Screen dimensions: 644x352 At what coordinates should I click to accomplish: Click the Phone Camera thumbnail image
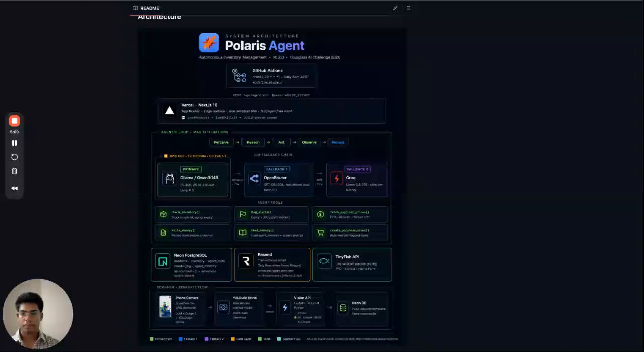[165, 306]
